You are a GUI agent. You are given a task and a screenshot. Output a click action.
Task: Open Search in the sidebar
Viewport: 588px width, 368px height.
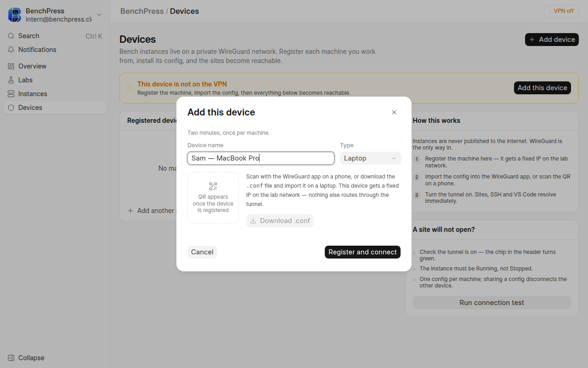55,36
